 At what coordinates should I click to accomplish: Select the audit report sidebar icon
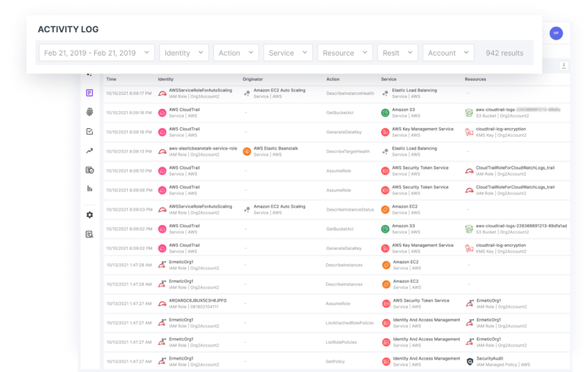tap(89, 234)
